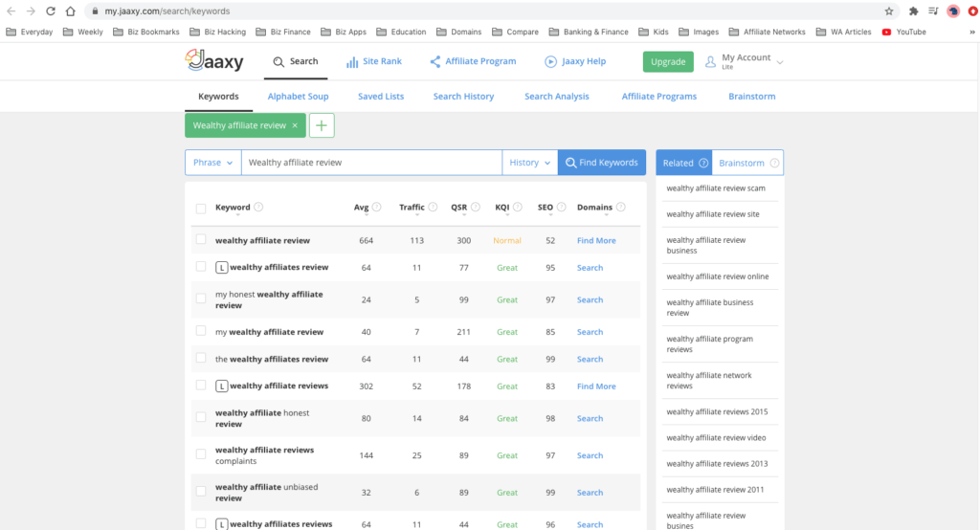Screen dimensions: 980x530
Task: Open the Phrase dropdown
Action: (212, 163)
